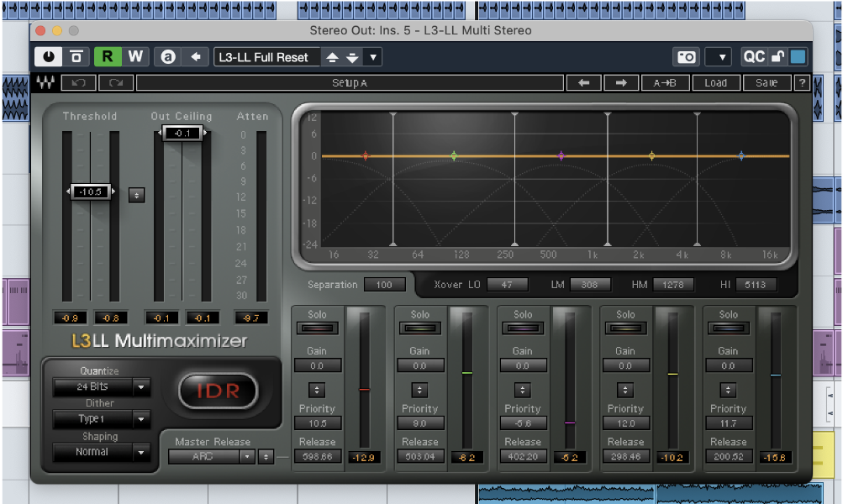Open the Setup A preset menu bar
Image resolution: width=843 pixels, height=504 pixels.
click(350, 83)
